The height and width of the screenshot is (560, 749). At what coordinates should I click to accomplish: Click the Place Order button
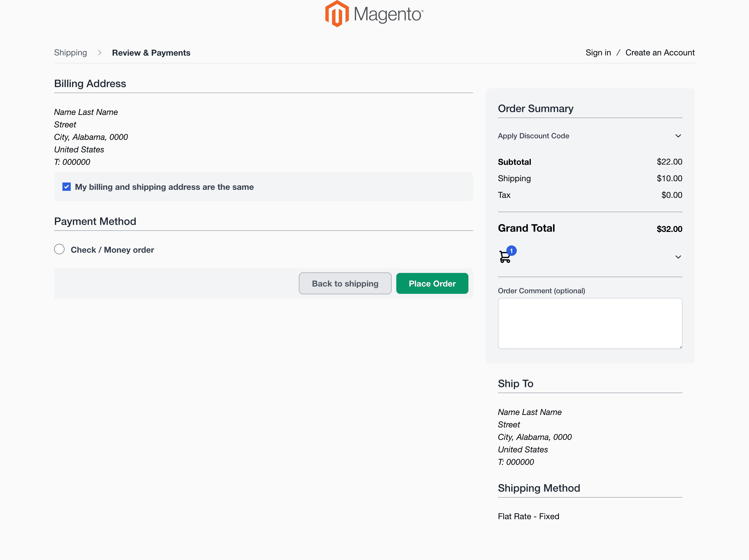(x=432, y=283)
